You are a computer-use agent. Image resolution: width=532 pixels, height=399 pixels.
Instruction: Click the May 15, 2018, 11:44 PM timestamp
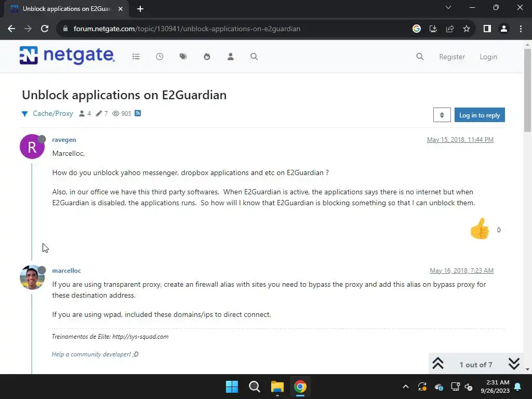pyautogui.click(x=460, y=140)
